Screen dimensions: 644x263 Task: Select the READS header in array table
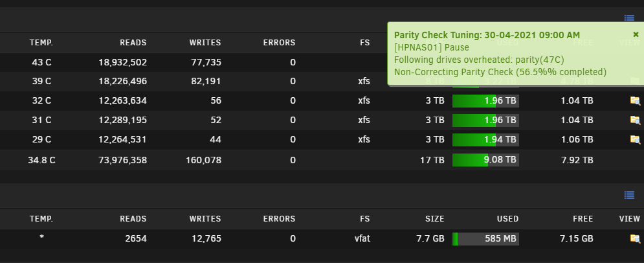pyautogui.click(x=133, y=43)
